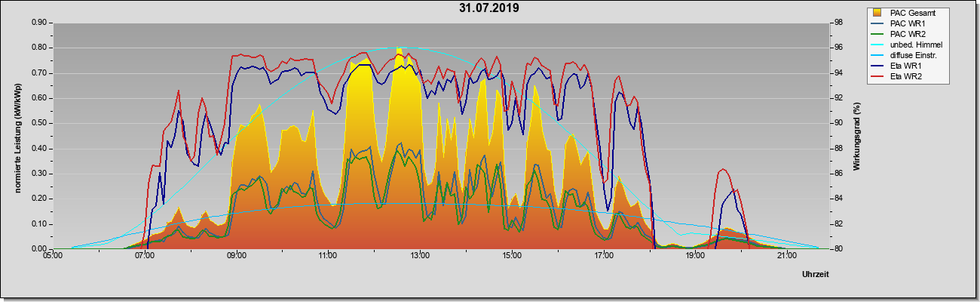Click the PAC Gesamt legend swatch
Viewport: 980px width, 302px height.
coord(878,13)
